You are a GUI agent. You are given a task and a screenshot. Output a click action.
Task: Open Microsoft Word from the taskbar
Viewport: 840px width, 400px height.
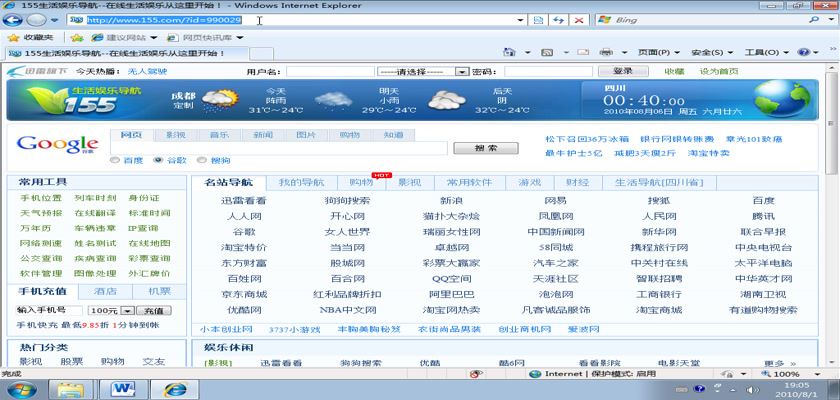[x=125, y=387]
